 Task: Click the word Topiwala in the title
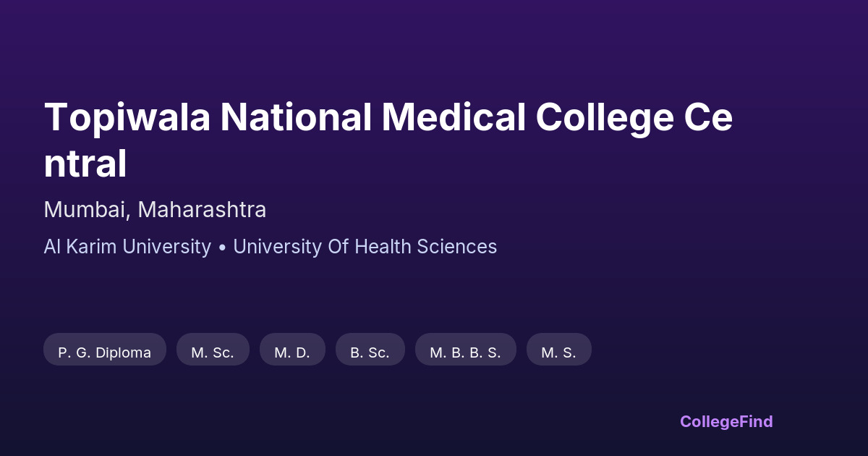pyautogui.click(x=127, y=117)
